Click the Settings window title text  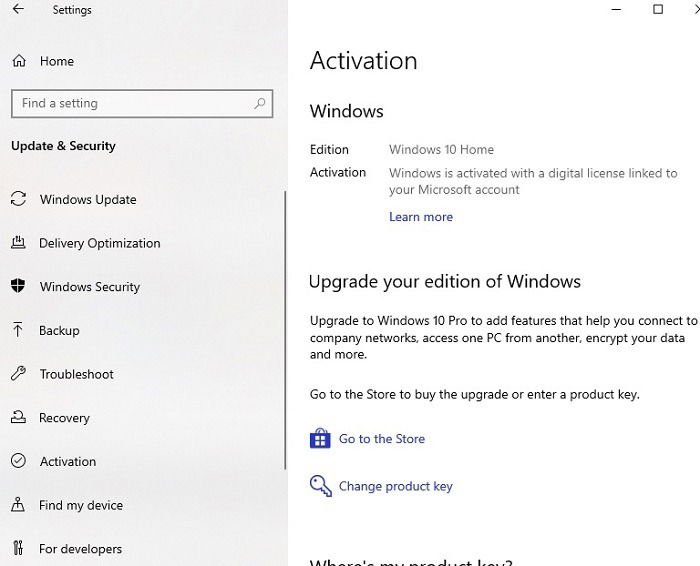(x=72, y=10)
